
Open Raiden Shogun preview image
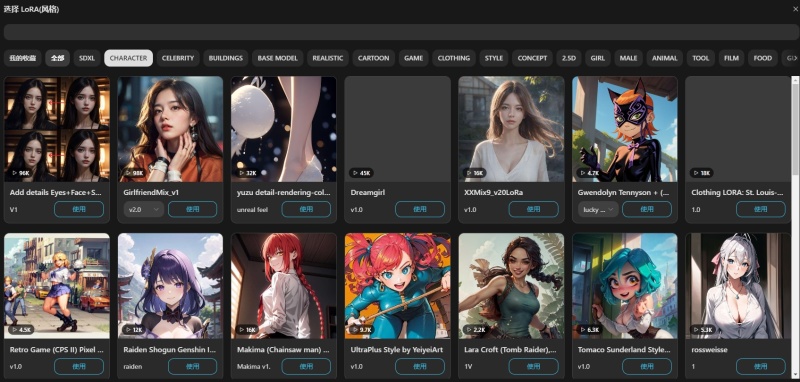pyautogui.click(x=170, y=286)
